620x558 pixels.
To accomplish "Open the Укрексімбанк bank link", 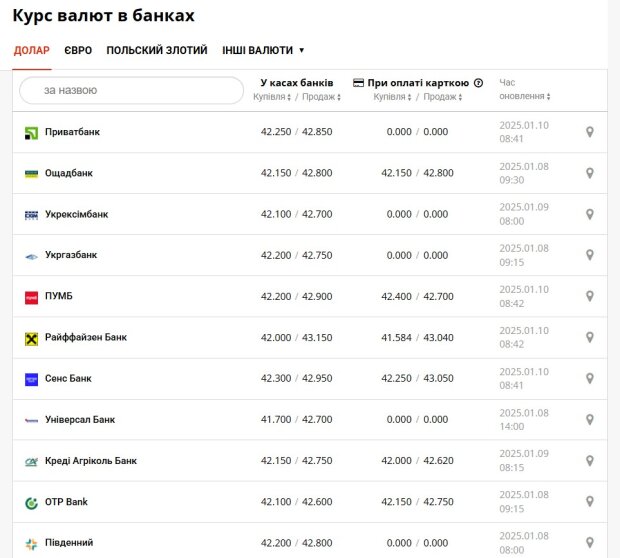I will tap(76, 214).
